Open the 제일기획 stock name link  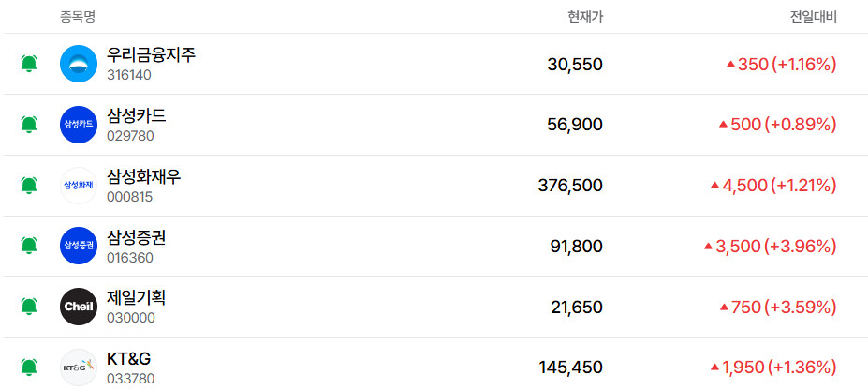pyautogui.click(x=137, y=298)
